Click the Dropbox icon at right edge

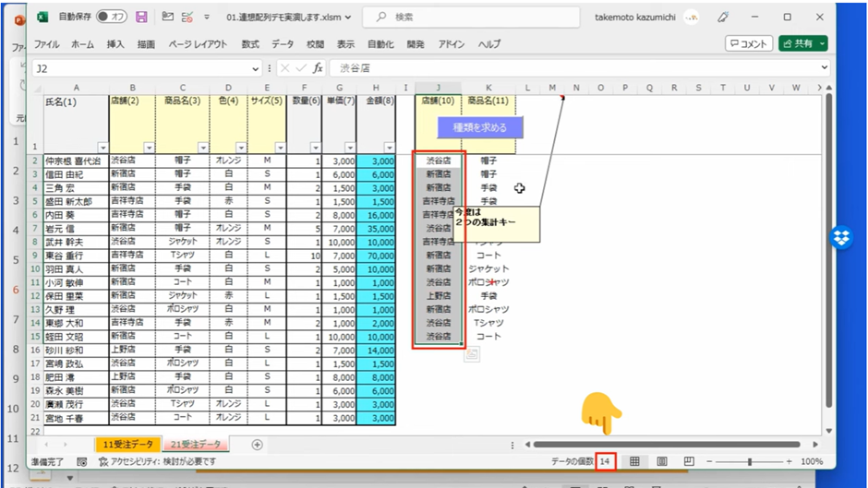pyautogui.click(x=841, y=237)
